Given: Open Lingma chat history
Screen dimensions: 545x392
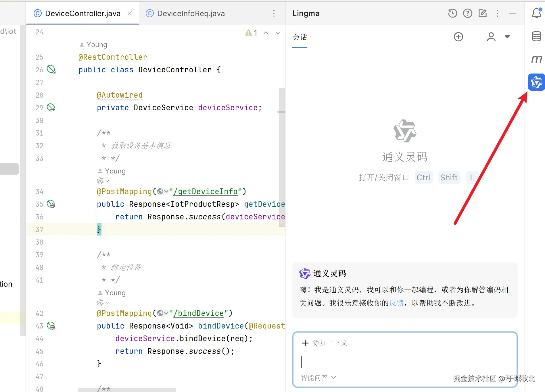Looking at the screenshot, I should coord(452,13).
